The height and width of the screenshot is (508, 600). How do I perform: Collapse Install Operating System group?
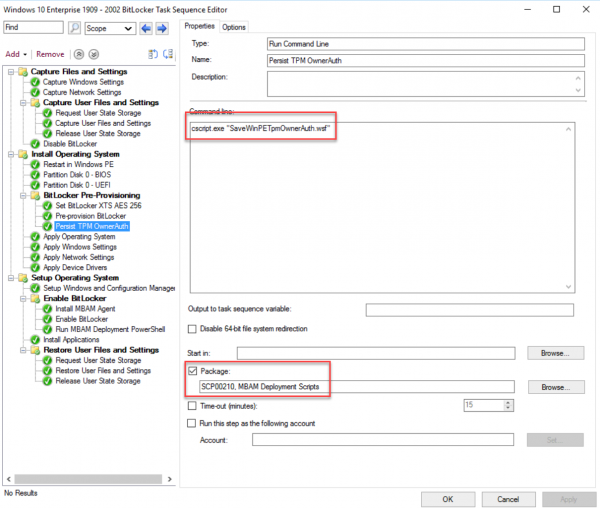(11, 155)
